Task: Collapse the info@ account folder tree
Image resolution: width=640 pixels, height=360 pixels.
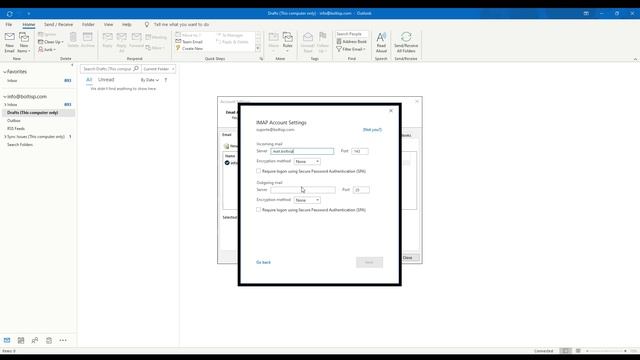Action: click(5, 97)
